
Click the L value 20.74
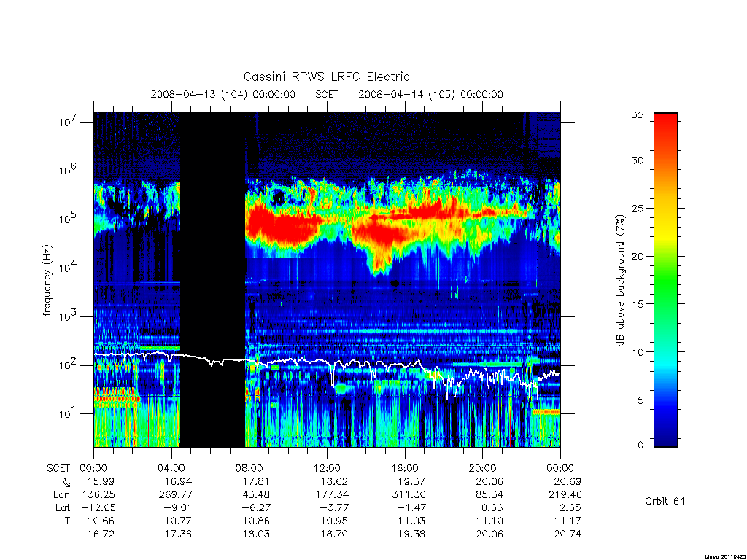click(x=568, y=534)
